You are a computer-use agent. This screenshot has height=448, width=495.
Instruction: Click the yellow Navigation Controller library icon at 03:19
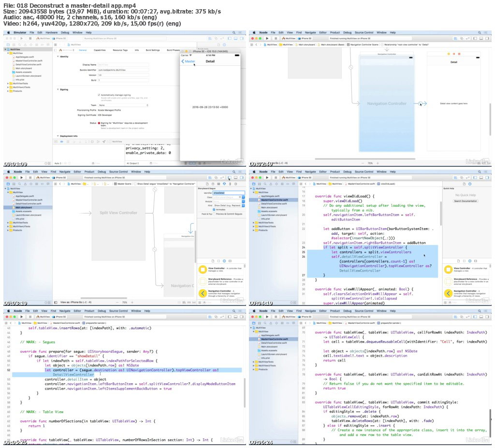click(203, 293)
